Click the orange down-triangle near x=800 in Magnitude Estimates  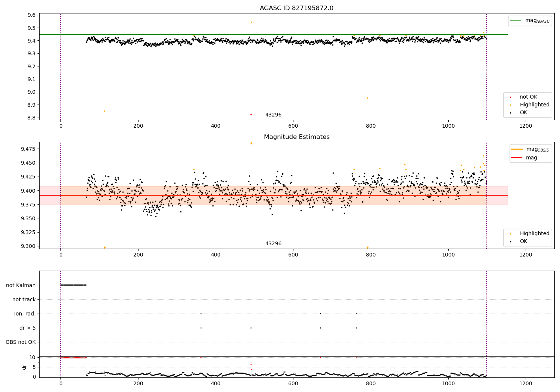(367, 248)
